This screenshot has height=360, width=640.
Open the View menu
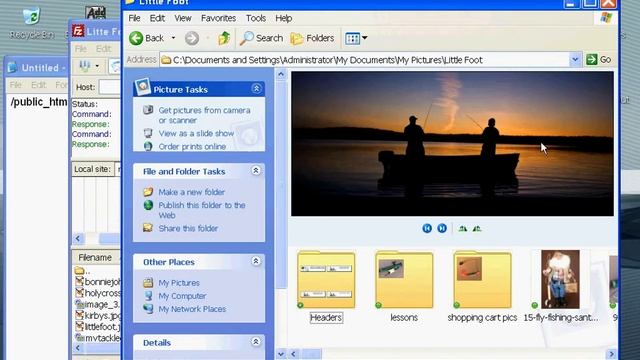(x=183, y=18)
